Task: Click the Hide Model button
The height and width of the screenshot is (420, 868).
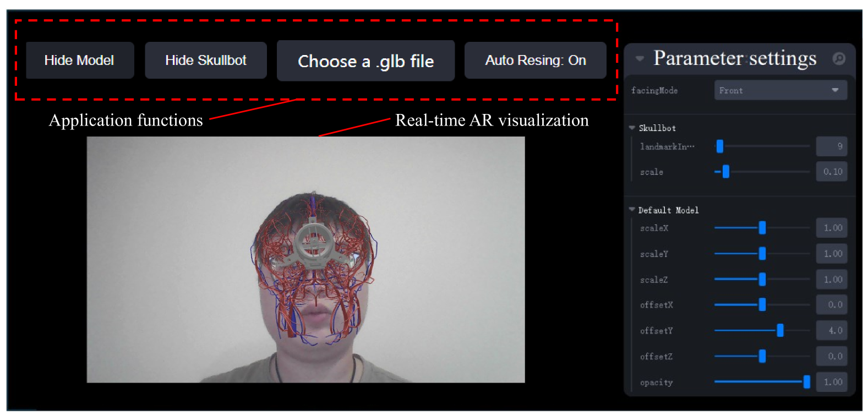Action: click(x=80, y=61)
